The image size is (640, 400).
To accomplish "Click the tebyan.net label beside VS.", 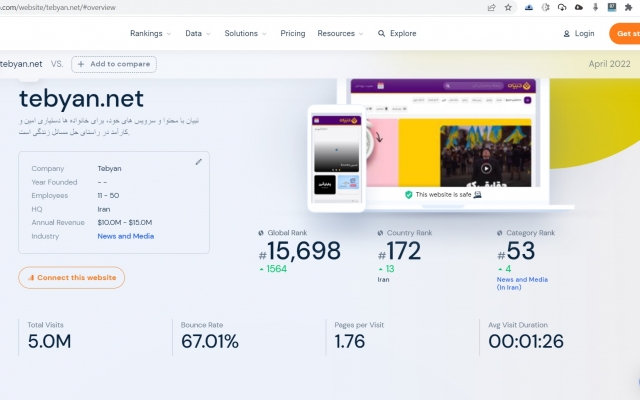I will click(21, 64).
